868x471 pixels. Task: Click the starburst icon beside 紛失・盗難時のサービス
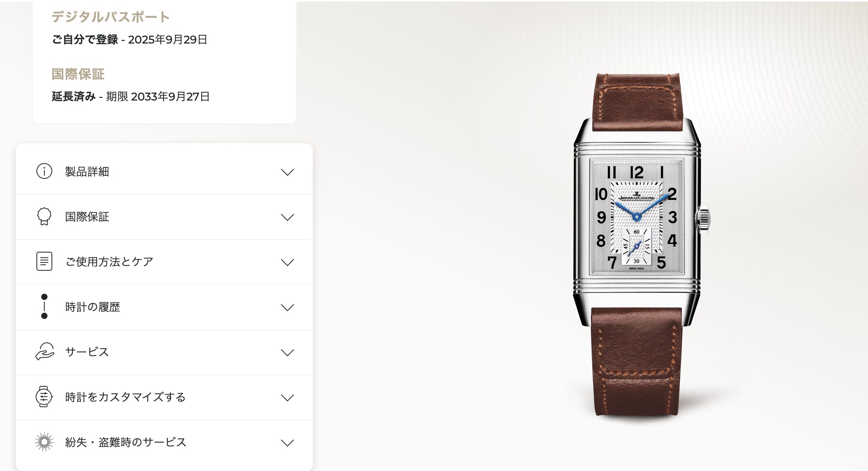(44, 442)
